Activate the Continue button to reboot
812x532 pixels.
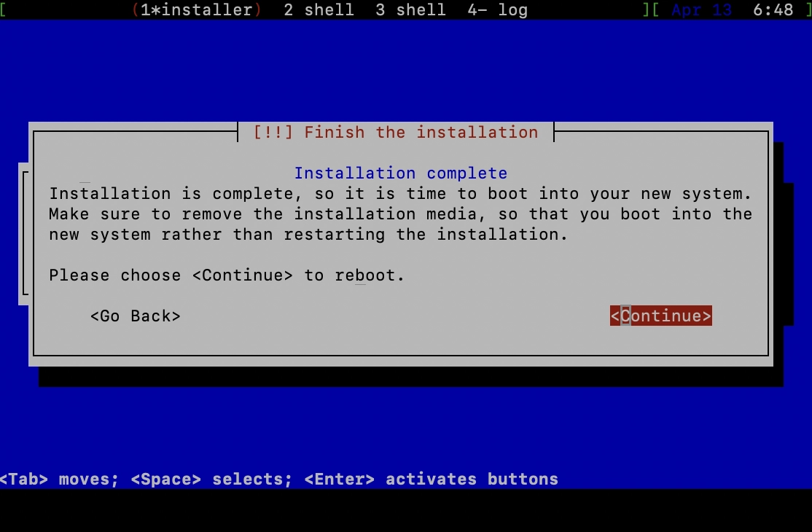661,316
